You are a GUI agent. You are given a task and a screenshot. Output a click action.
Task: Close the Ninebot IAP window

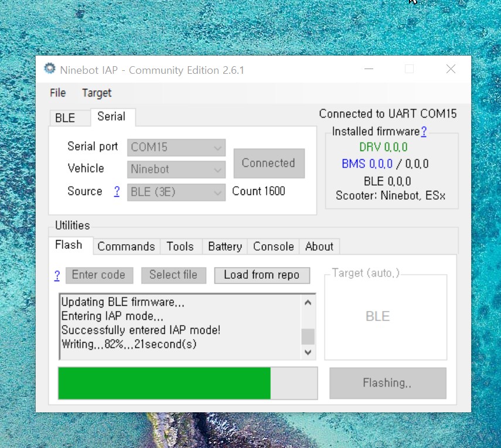click(451, 69)
